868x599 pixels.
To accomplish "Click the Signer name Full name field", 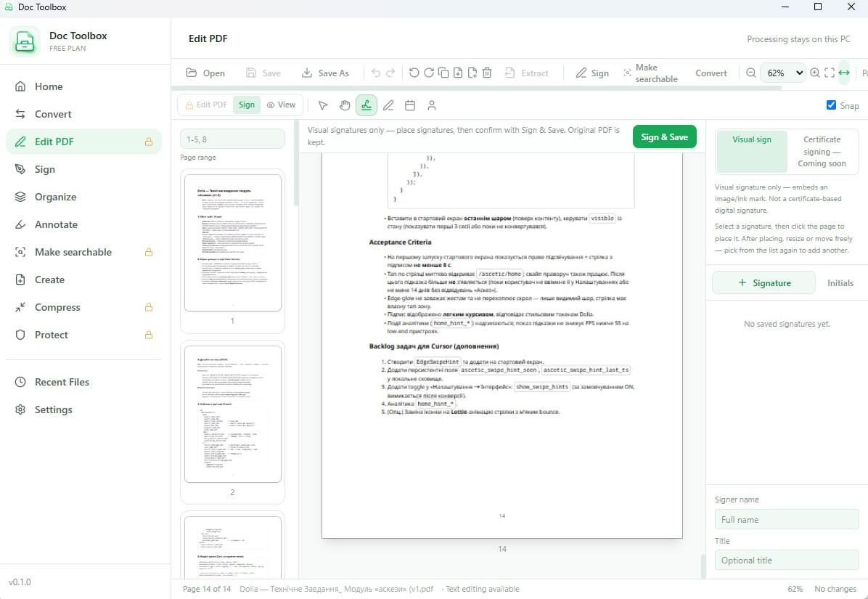I will (x=787, y=520).
